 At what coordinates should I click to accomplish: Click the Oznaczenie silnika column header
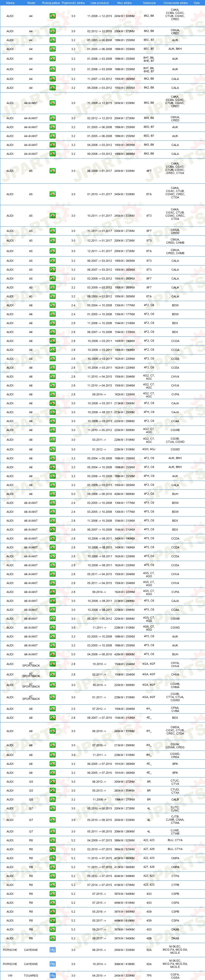tap(175, 3)
